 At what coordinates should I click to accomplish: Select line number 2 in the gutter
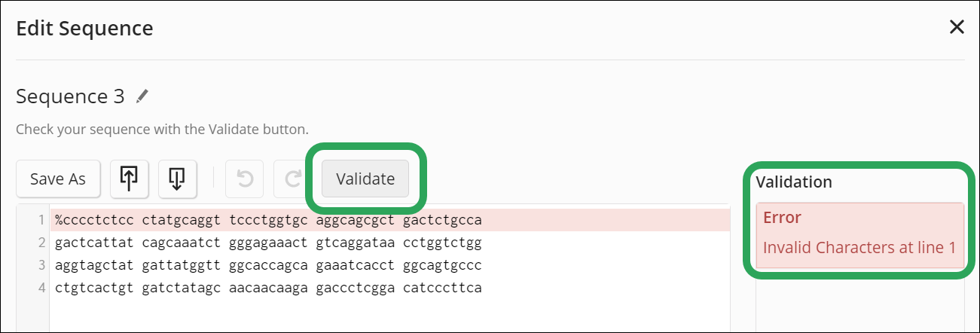pos(42,243)
